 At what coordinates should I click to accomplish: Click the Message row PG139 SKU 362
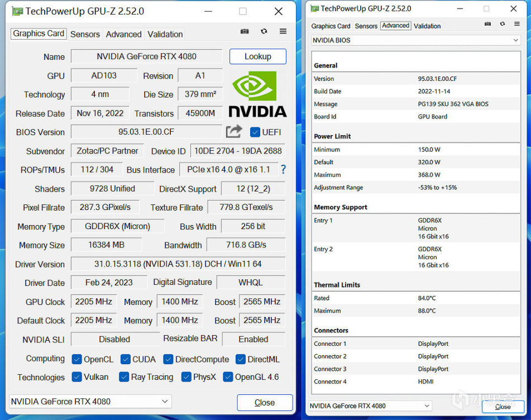[416, 104]
